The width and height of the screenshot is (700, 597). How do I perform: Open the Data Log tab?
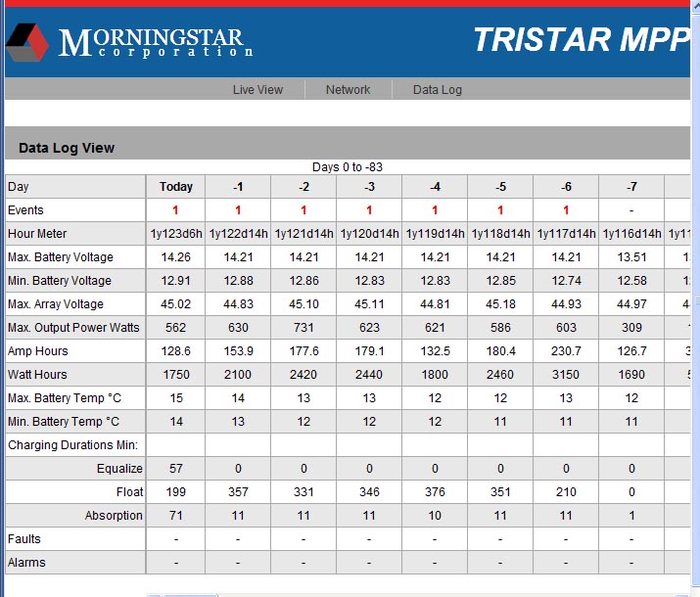pos(437,90)
